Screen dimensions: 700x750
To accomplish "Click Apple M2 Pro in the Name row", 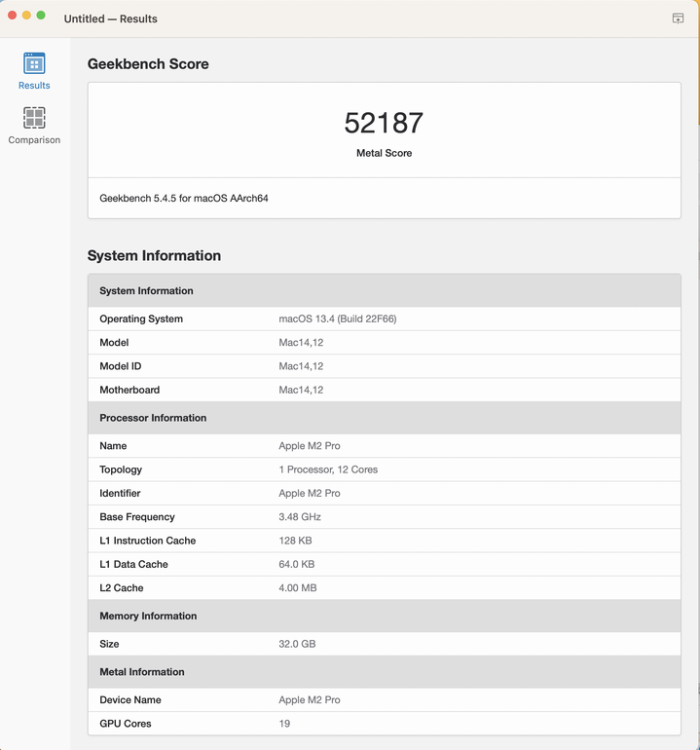I will click(x=310, y=446).
